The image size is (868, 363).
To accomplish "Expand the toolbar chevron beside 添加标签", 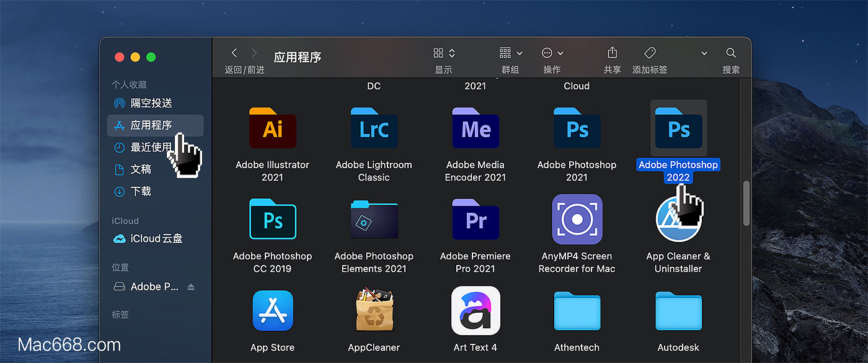I will pyautogui.click(x=704, y=53).
